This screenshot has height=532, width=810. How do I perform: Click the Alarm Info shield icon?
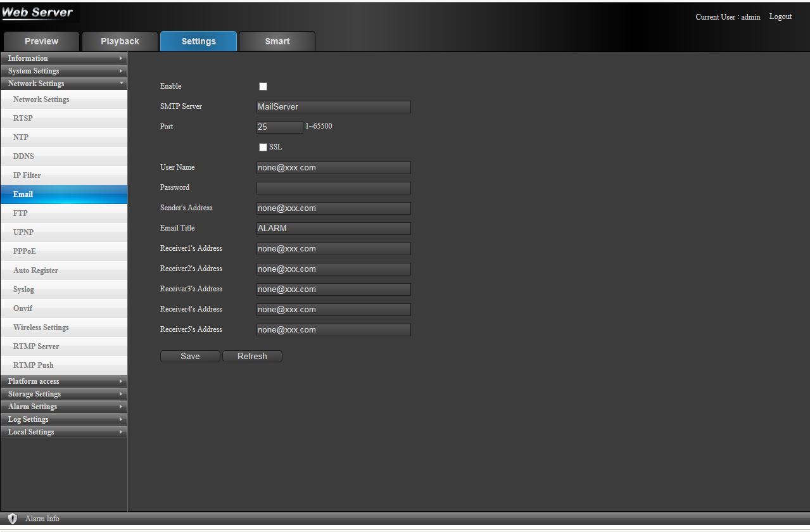(x=13, y=519)
